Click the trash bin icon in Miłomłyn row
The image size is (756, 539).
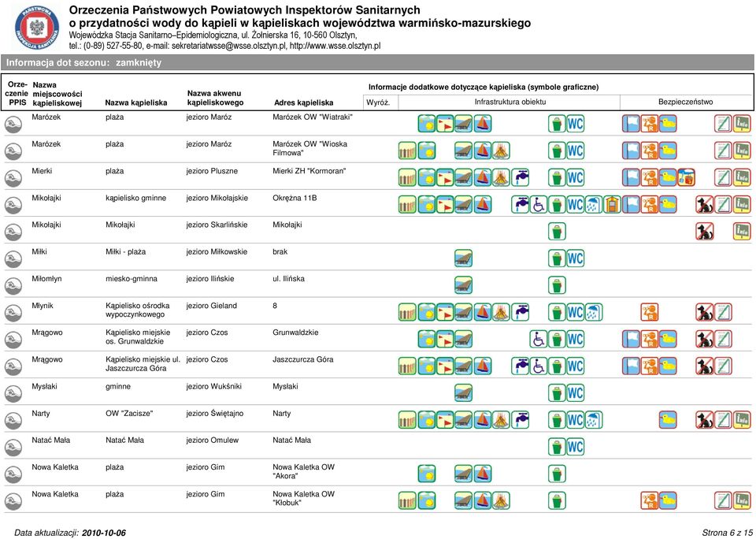(x=557, y=285)
